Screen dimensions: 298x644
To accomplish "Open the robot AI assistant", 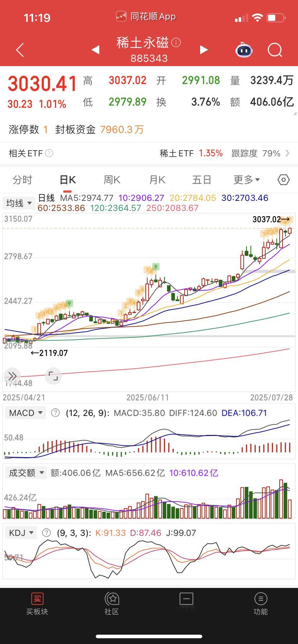I will [x=244, y=50].
